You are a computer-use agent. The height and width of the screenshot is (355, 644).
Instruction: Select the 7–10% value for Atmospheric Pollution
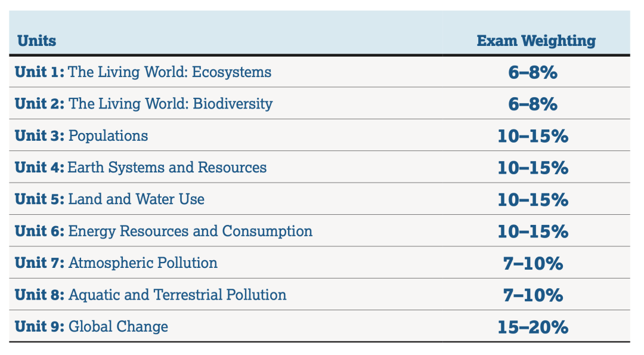[x=532, y=263]
